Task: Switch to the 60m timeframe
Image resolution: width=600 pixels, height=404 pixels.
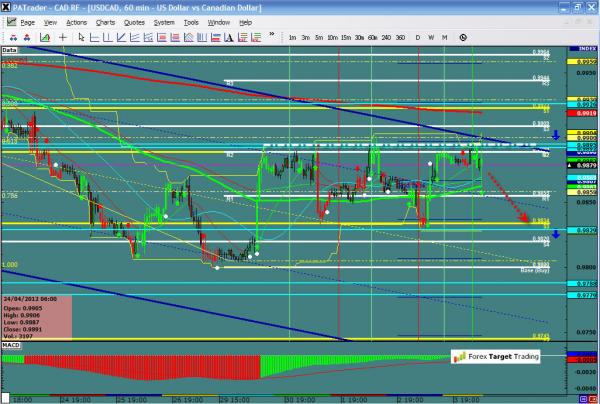Action: coord(371,37)
